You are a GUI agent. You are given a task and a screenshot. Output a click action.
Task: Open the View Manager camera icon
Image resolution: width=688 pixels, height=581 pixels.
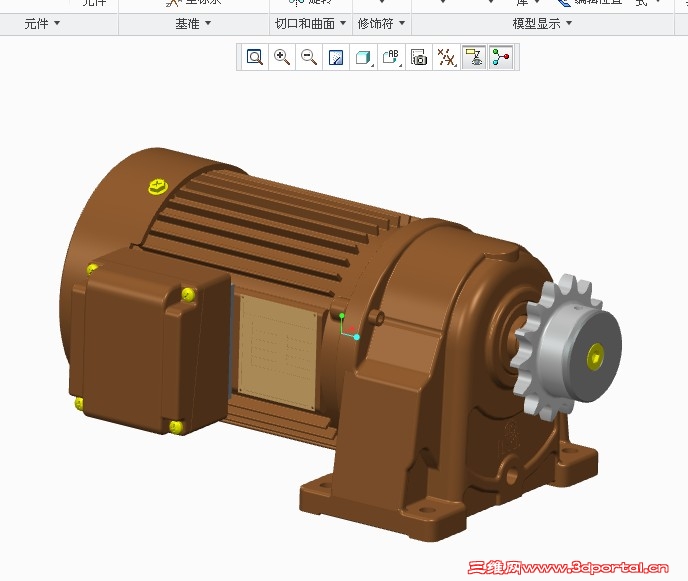click(x=419, y=57)
